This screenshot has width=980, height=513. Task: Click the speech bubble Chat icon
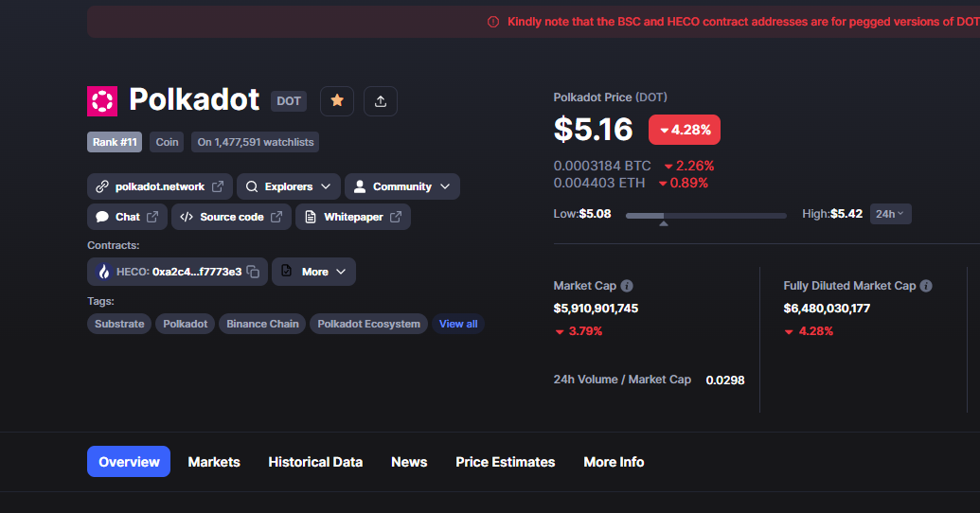click(102, 217)
